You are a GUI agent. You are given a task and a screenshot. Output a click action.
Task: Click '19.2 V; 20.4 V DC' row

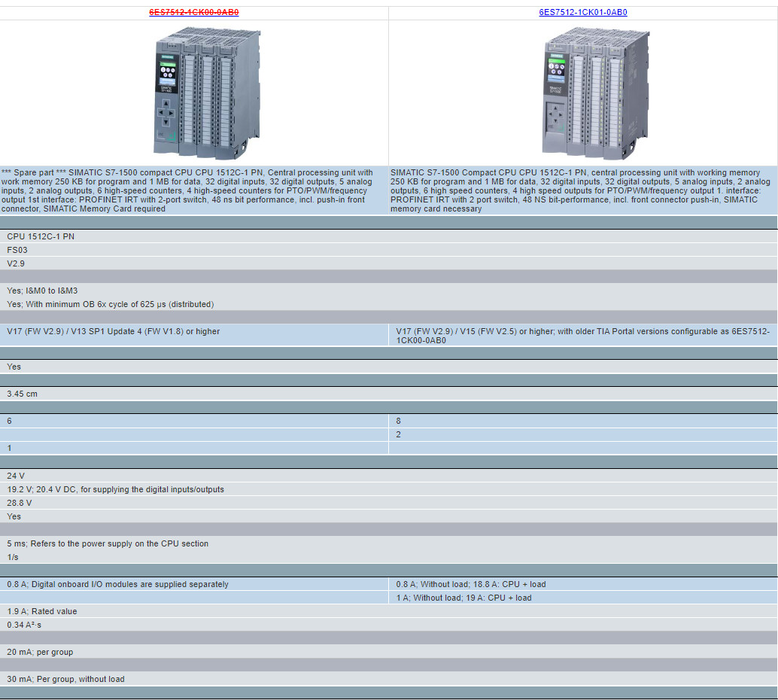[388, 489]
